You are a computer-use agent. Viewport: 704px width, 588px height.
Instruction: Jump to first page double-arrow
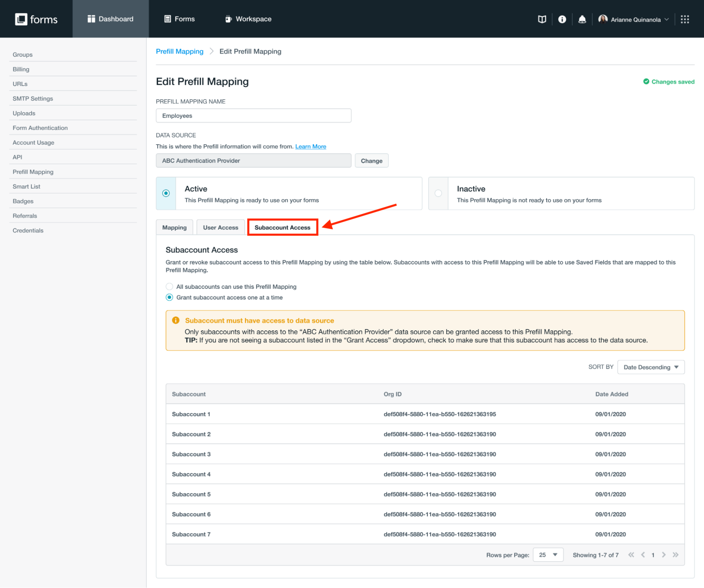[x=631, y=555]
